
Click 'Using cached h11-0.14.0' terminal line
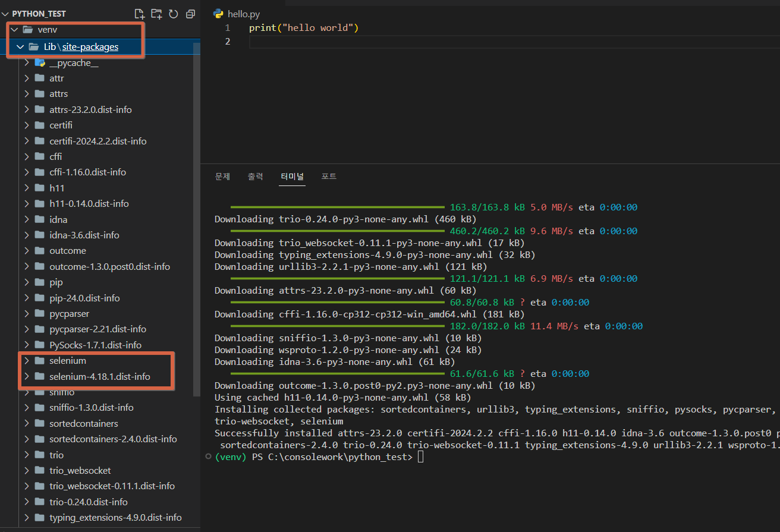click(x=342, y=397)
